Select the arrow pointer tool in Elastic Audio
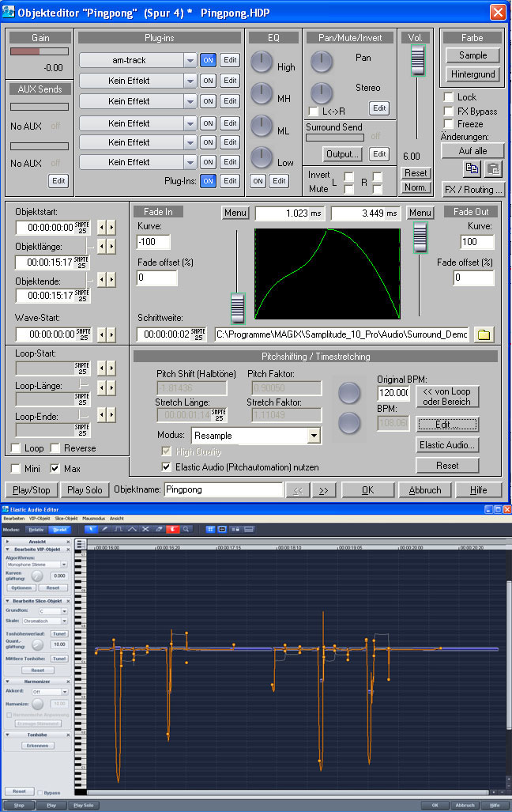512x812 pixels. click(91, 529)
